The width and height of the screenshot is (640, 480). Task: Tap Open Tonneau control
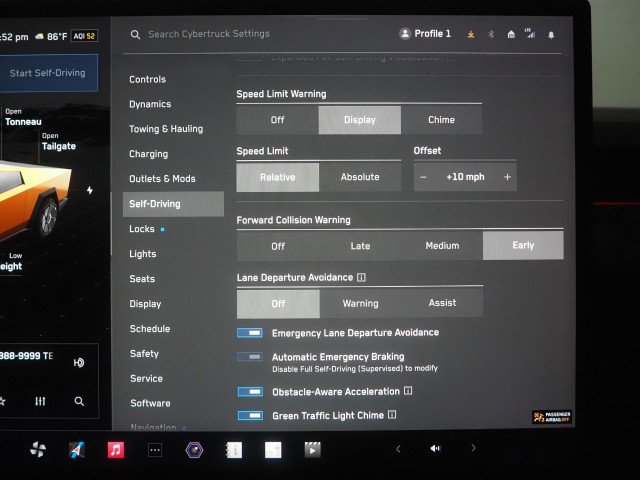point(23,117)
